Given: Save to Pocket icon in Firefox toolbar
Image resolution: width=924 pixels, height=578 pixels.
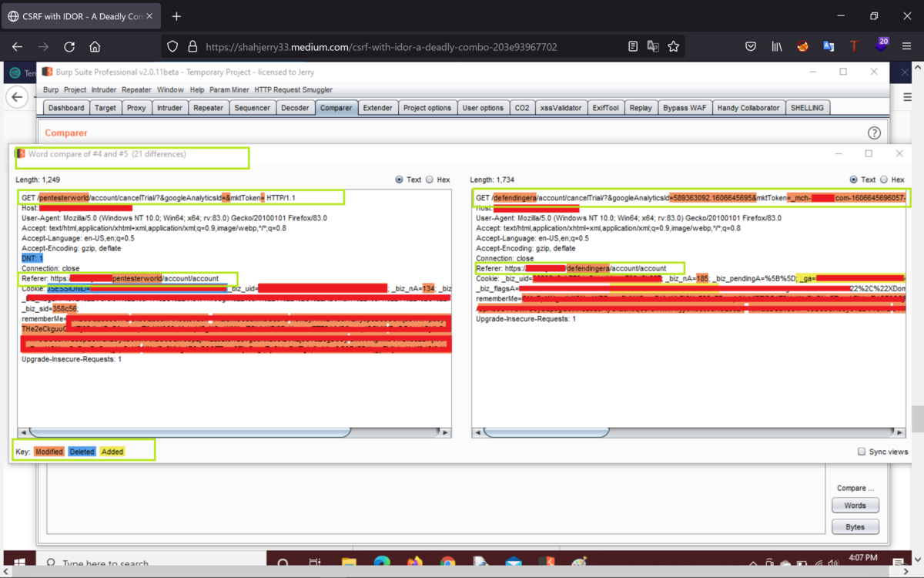Looking at the screenshot, I should [x=751, y=47].
